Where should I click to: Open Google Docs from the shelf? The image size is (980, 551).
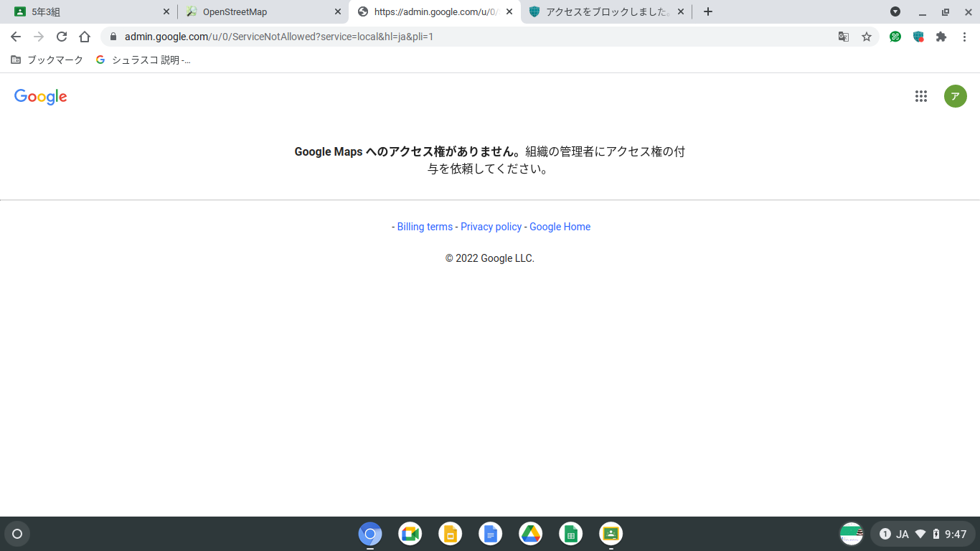click(x=490, y=534)
